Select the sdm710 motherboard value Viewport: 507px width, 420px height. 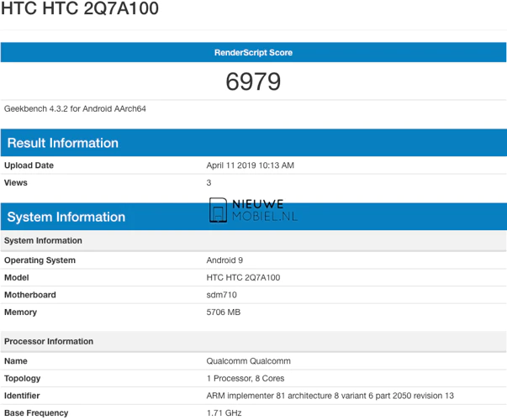[221, 295]
